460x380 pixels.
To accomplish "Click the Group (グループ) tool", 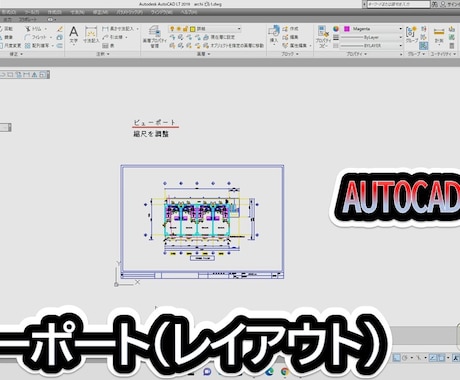I will tap(411, 34).
